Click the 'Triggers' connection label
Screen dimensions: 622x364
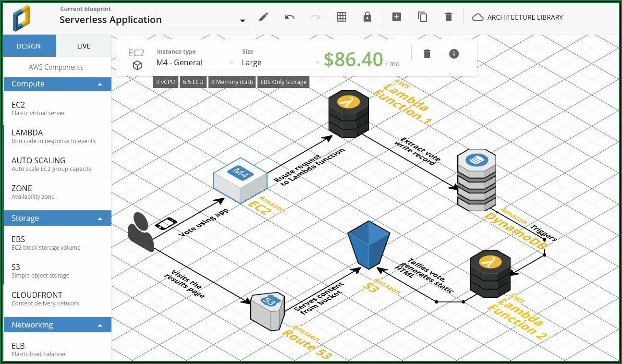pos(544,232)
